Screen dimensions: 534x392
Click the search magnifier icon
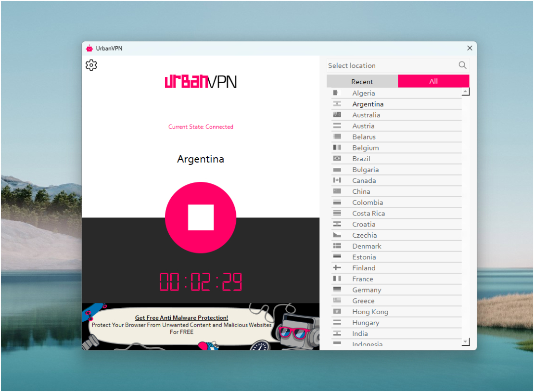tap(462, 65)
